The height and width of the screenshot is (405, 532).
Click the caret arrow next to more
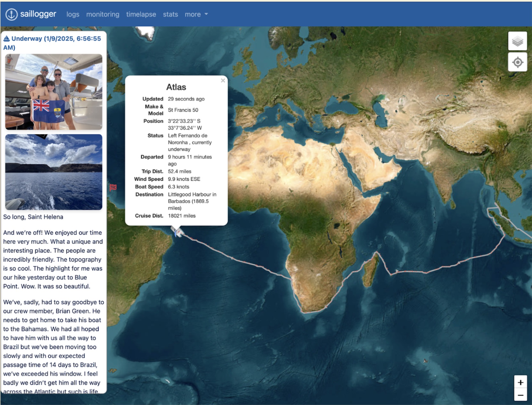(206, 14)
